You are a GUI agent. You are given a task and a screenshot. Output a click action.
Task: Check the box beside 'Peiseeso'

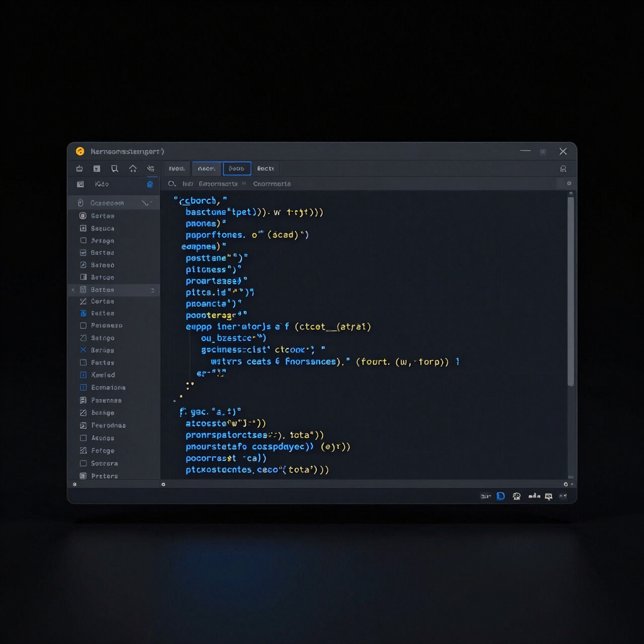click(83, 325)
